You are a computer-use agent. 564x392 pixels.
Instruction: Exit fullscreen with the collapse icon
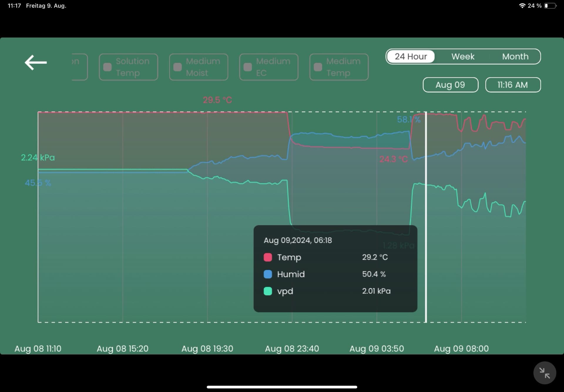click(544, 373)
